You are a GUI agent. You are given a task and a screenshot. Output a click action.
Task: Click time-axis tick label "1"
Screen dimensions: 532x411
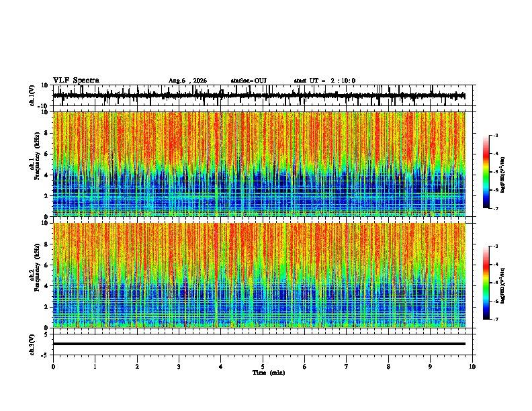pos(95,367)
